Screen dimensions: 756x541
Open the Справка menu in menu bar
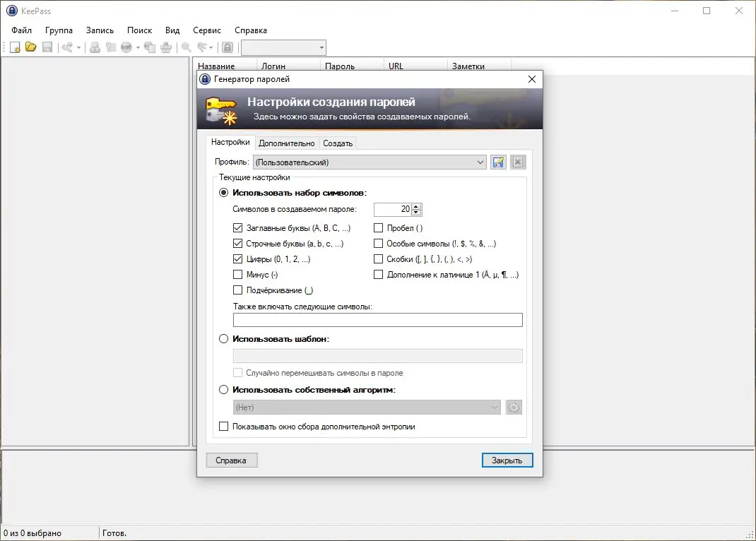tap(251, 30)
